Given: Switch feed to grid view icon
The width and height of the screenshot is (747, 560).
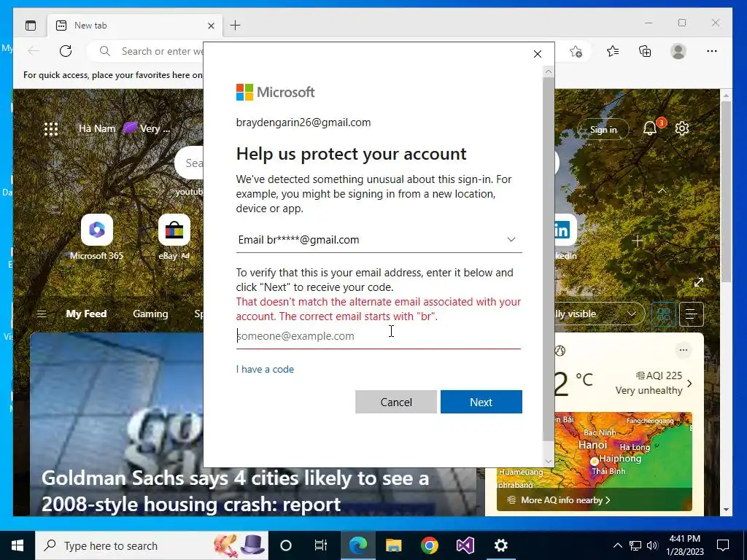Looking at the screenshot, I should (x=664, y=314).
